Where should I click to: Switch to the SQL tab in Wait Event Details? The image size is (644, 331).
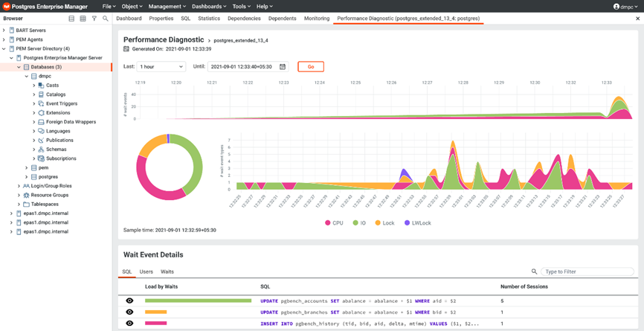pos(126,271)
